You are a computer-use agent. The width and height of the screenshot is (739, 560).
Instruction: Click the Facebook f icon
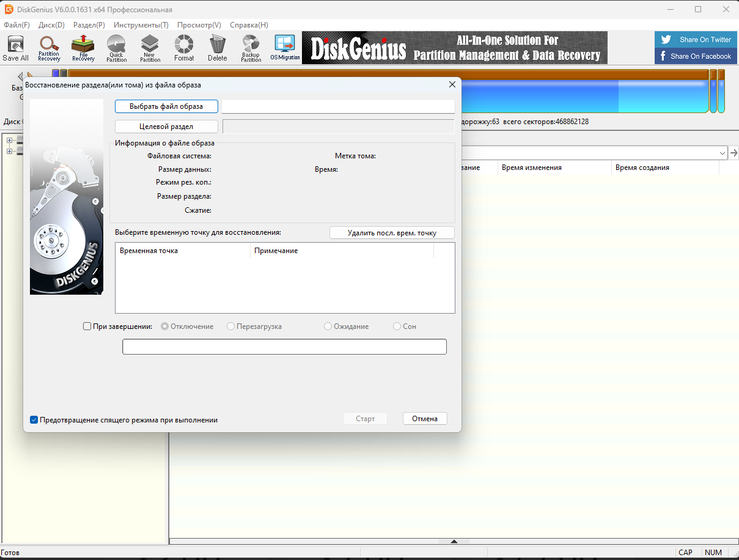[x=663, y=56]
